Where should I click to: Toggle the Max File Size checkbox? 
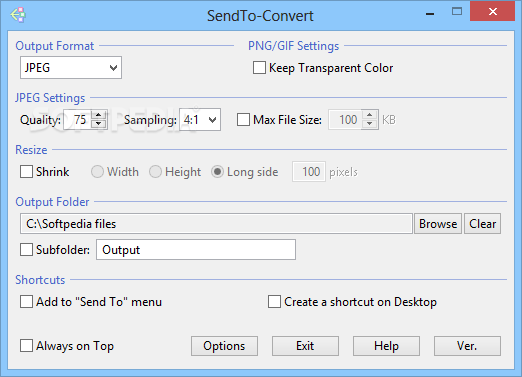243,120
